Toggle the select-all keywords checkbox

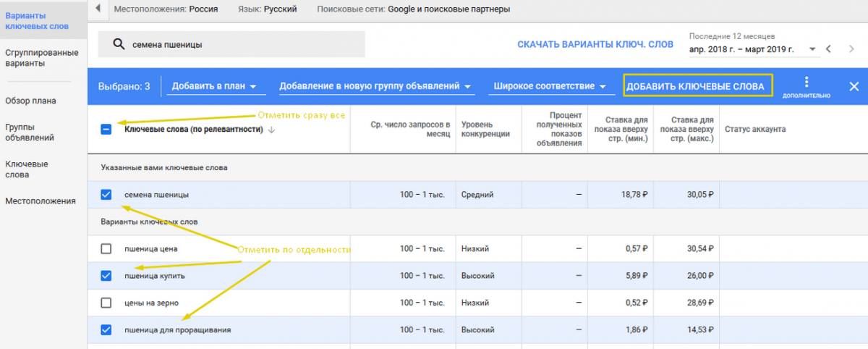click(106, 130)
